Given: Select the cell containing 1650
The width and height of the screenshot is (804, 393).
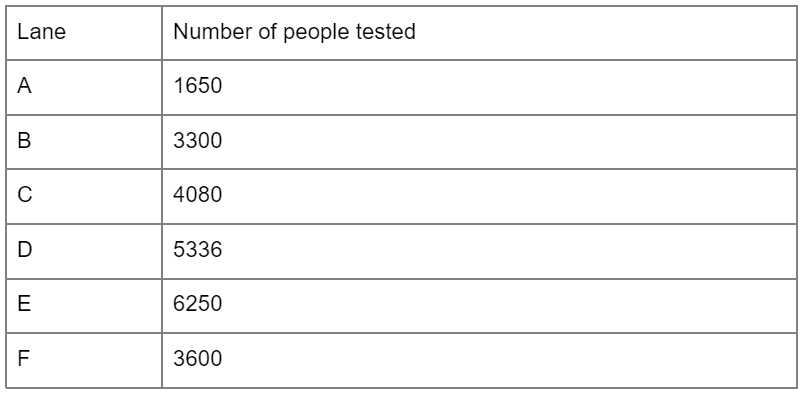Looking at the screenshot, I should [x=479, y=87].
